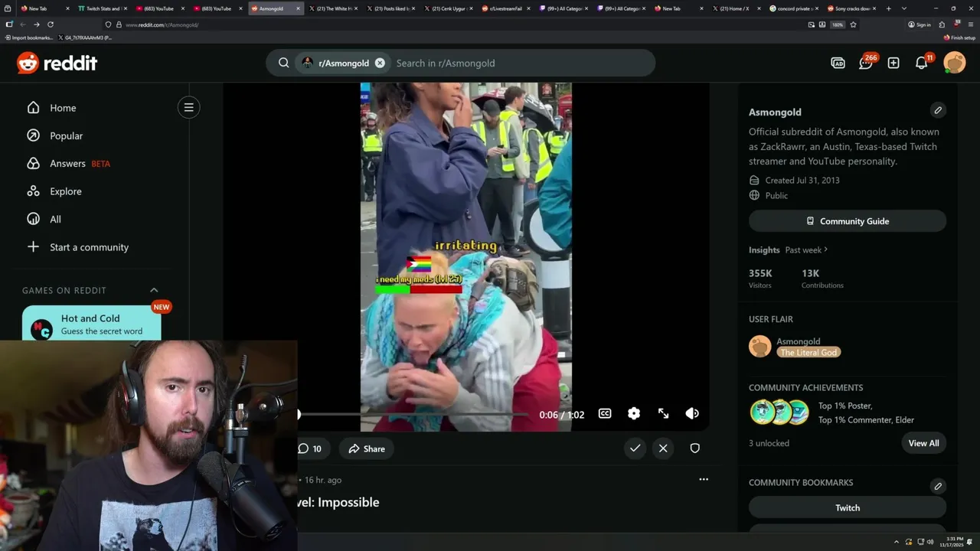The image size is (980, 551).
Task: Edit community details pencil icon
Action: 937,110
